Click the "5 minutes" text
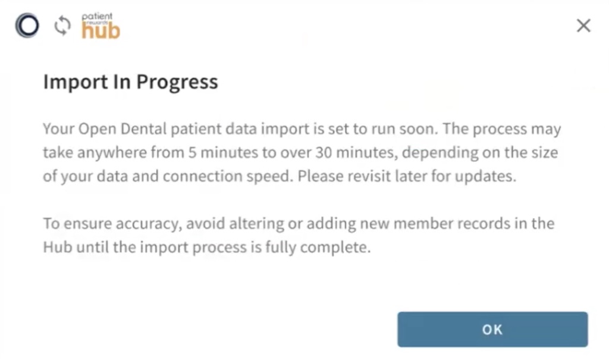 pos(223,153)
